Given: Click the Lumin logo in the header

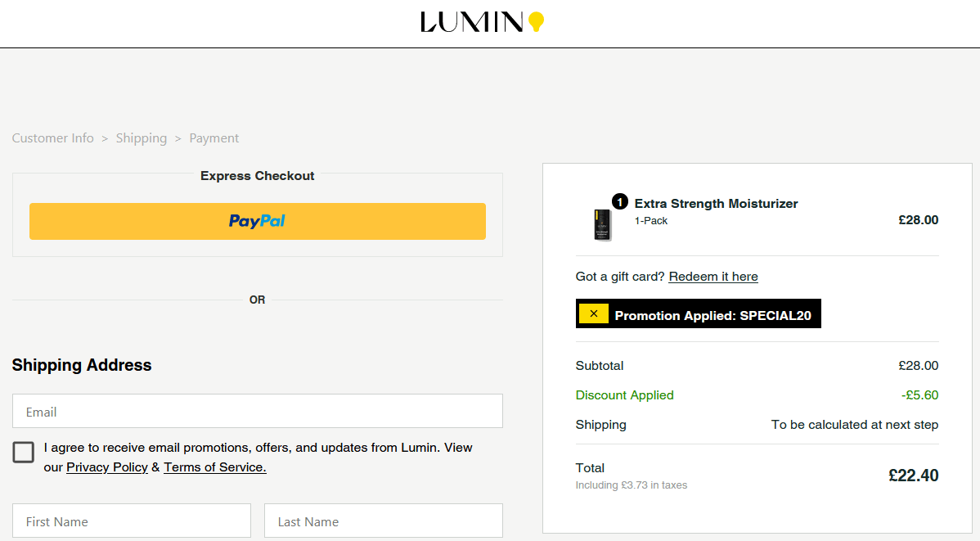Looking at the screenshot, I should pos(482,22).
